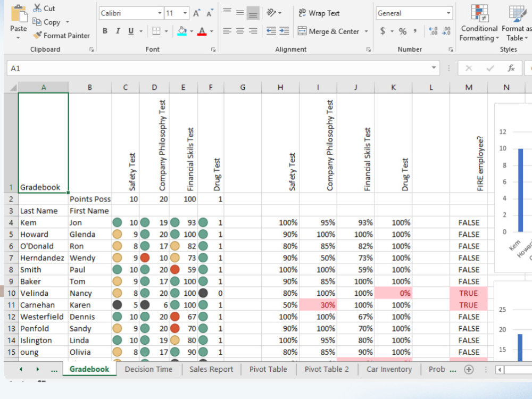Increase decimal places
This screenshot has width=532, height=399.
[433, 31]
